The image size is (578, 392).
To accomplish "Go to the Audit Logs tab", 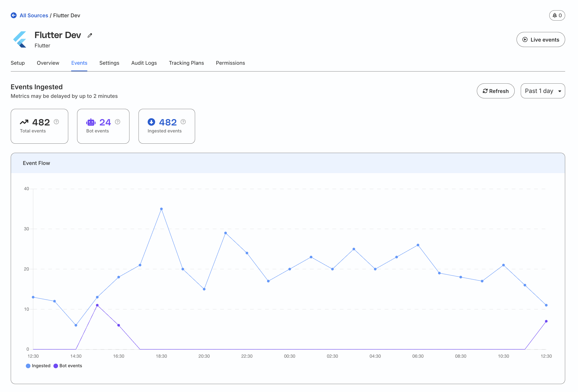I will click(144, 63).
